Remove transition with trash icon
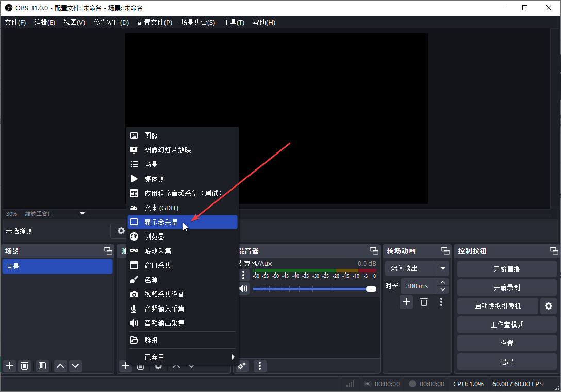This screenshot has width=561, height=392. [x=424, y=302]
